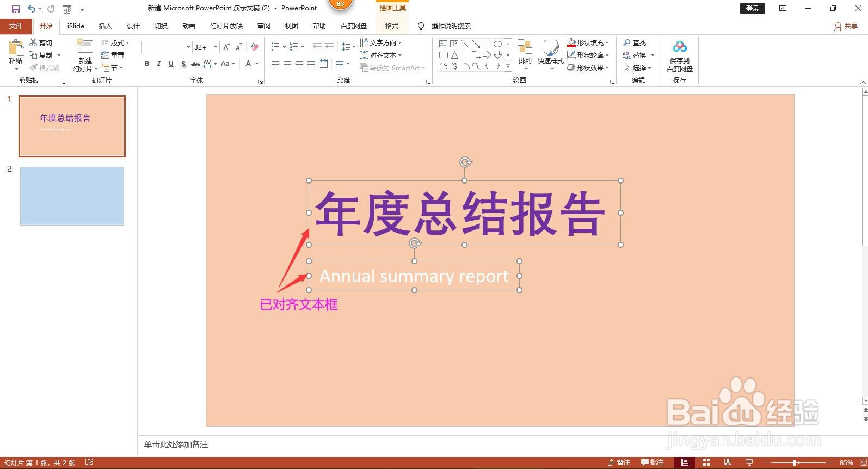Click the Quick Styles (快速样式) button
Image resolution: width=868 pixels, height=469 pixels.
pyautogui.click(x=550, y=54)
